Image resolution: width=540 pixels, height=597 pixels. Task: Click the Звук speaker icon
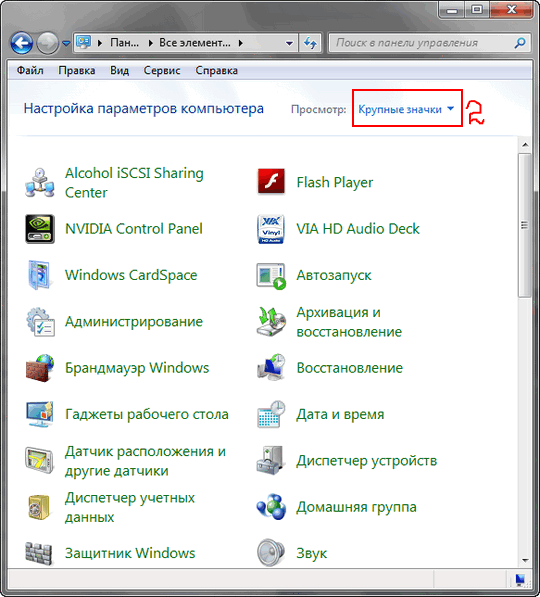271,552
